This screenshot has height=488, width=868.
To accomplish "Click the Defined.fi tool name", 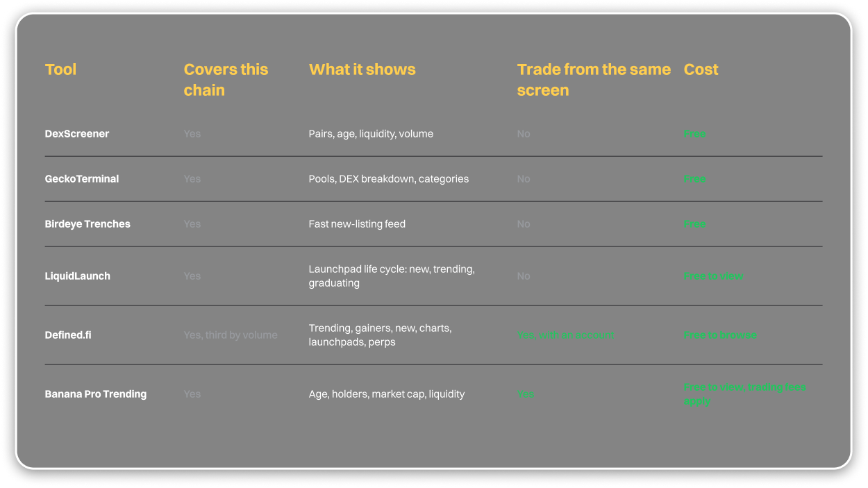I will [68, 335].
